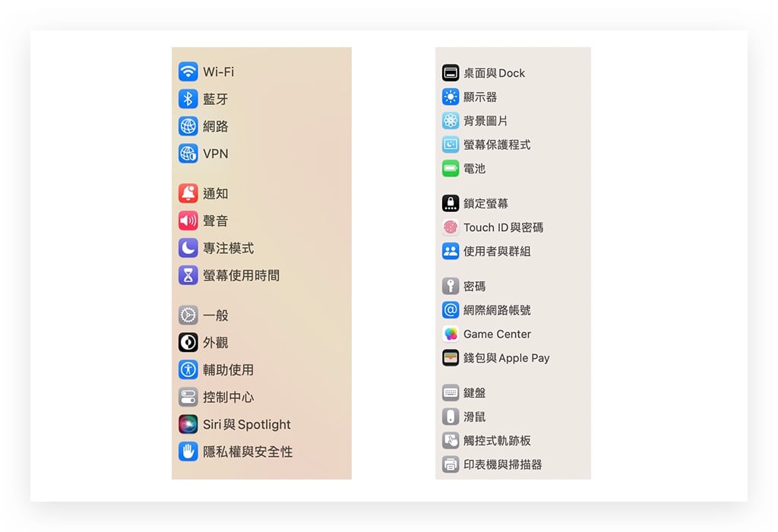Select the 螢幕保護程式 text label
Viewport: 778px width, 532px height.
coord(497,144)
